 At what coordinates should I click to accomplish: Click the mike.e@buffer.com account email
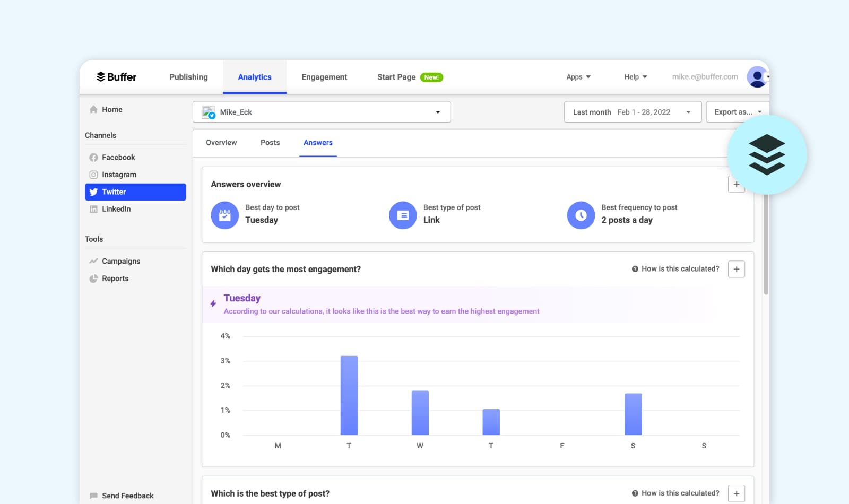point(705,76)
